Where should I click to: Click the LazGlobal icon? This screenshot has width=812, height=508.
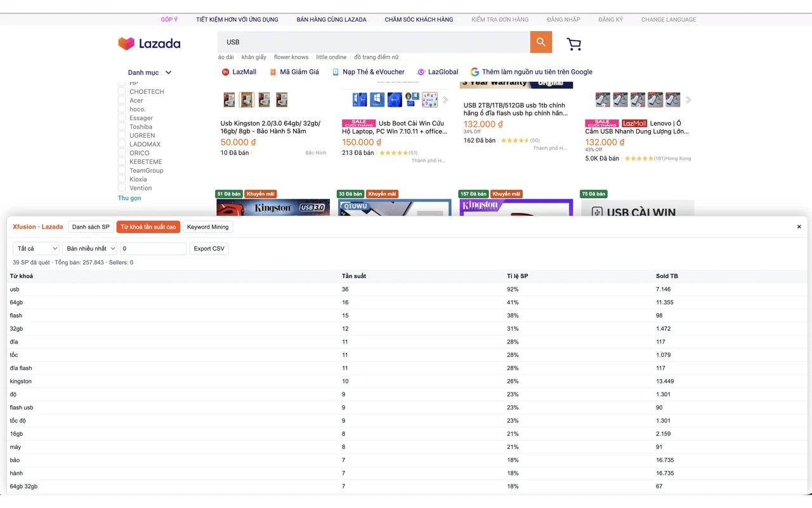tap(421, 72)
